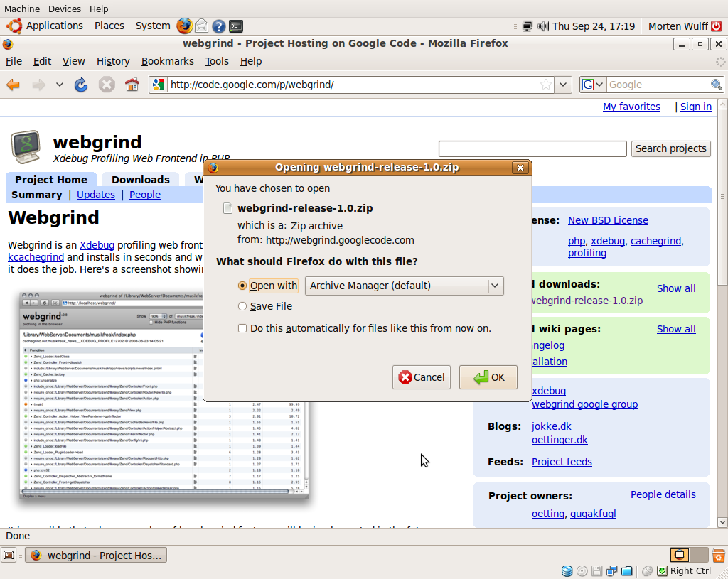Viewport: 728px width, 579px height.
Task: Click the VirtualBox shared folders status icon
Action: point(627,570)
